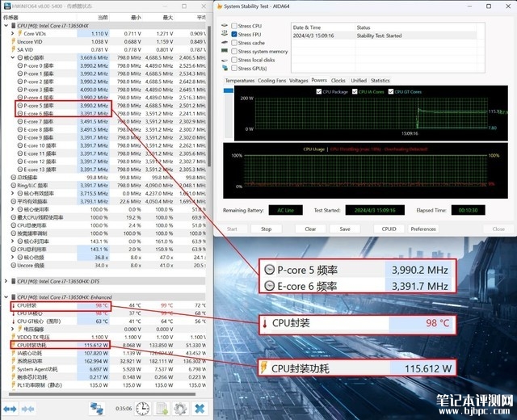Open HWiNFO sensor settings gear icon
Image resolution: width=517 pixels, height=420 pixels.
pos(180,409)
